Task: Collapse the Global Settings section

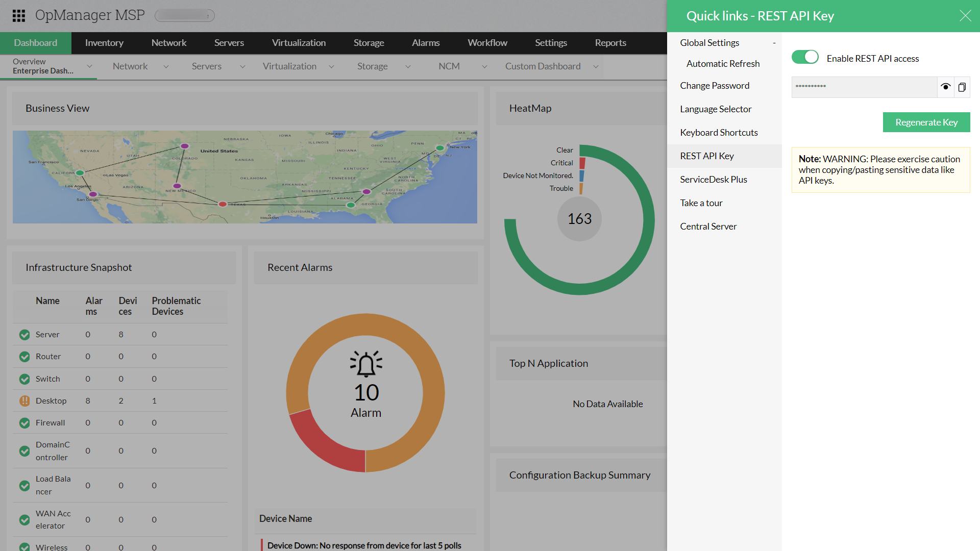Action: pos(774,43)
